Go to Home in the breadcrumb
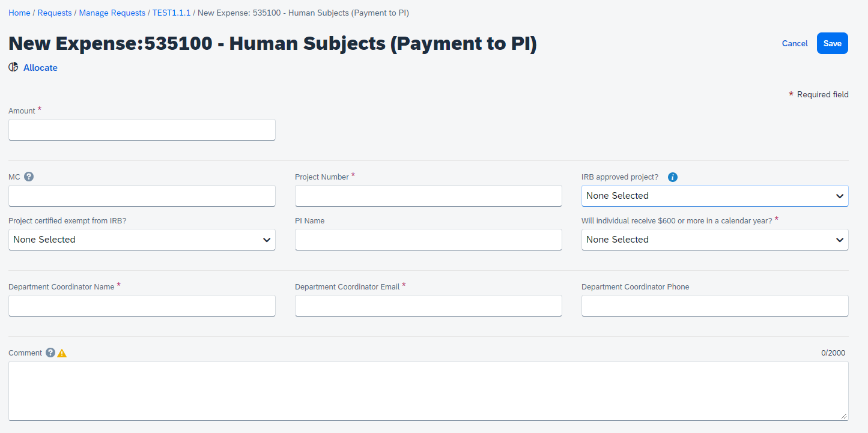This screenshot has width=868, height=433. 19,13
